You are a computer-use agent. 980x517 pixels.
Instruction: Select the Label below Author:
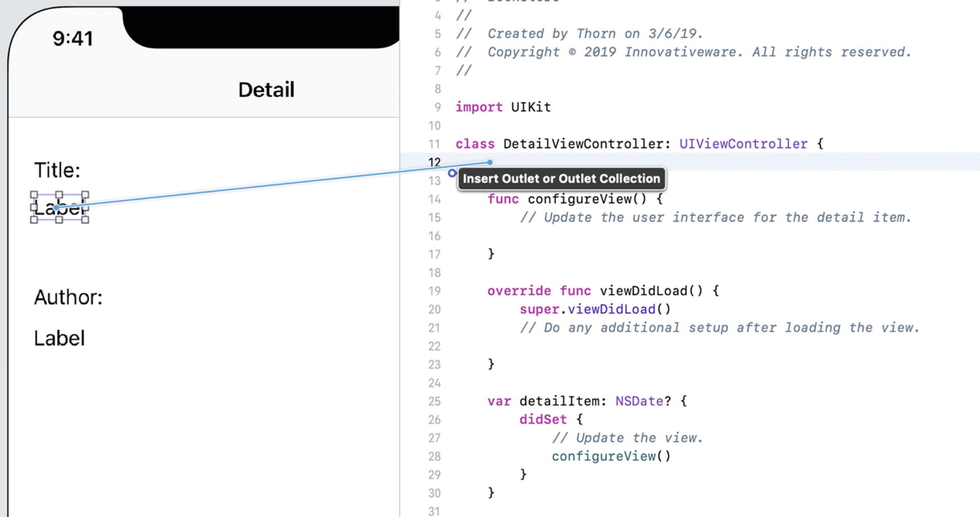[x=60, y=338]
